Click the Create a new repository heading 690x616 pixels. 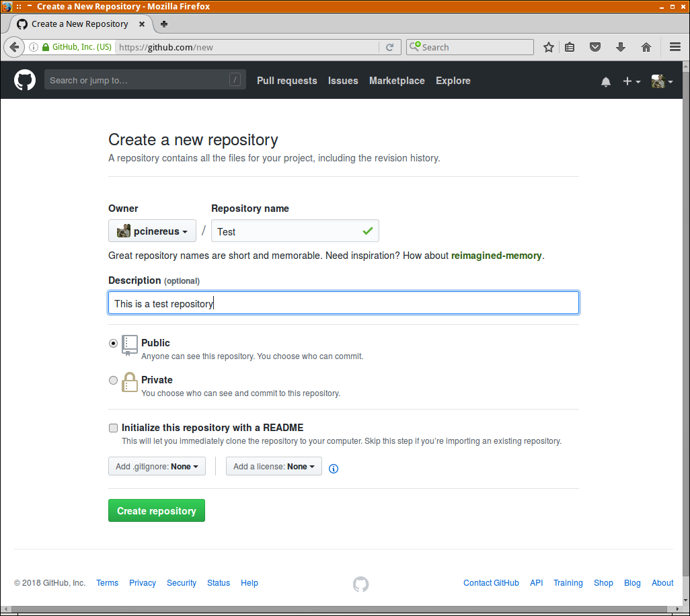click(x=193, y=140)
